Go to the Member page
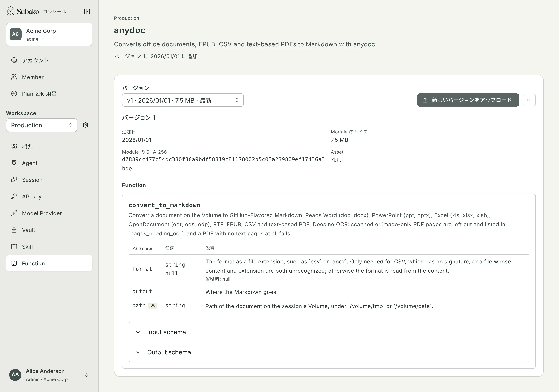This screenshot has height=392, width=559. click(x=49, y=77)
